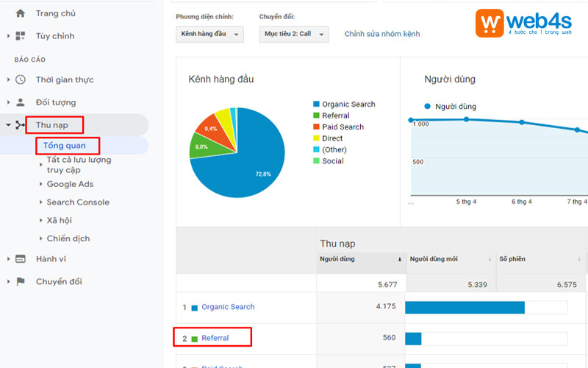This screenshot has width=588, height=368.
Task: Expand the Hành vi section arrow
Action: coord(8,259)
